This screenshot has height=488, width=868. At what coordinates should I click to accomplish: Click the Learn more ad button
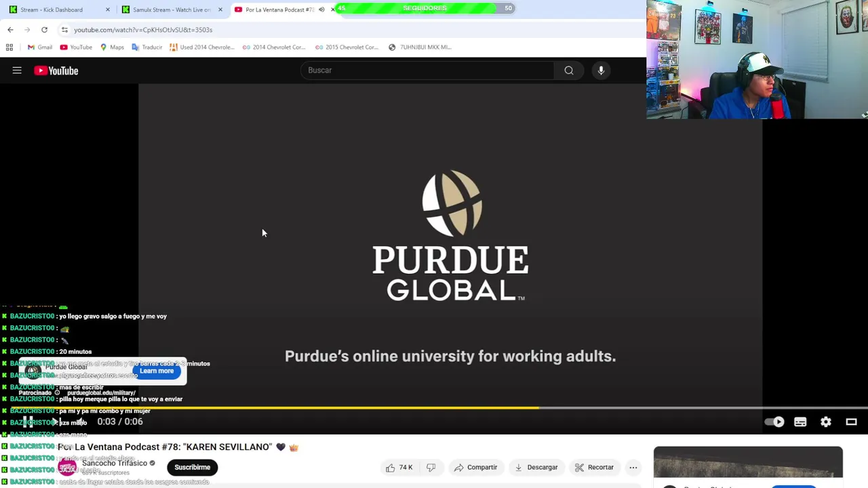157,371
